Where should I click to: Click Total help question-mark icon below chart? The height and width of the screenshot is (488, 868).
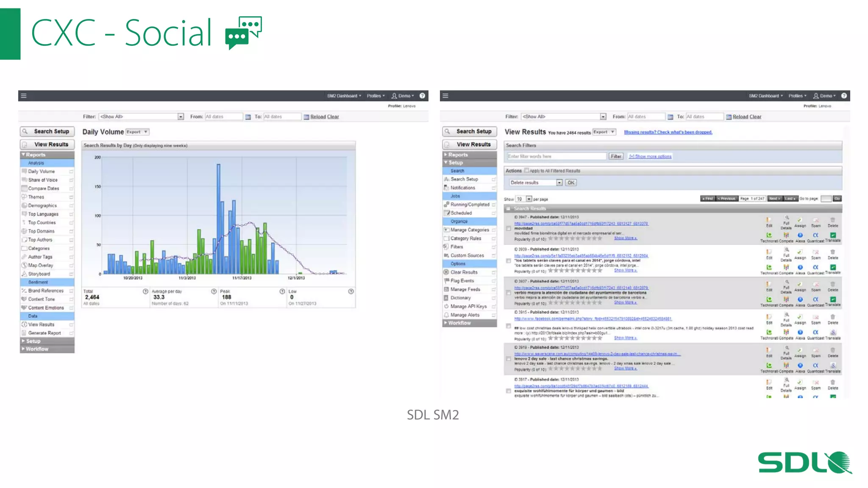[x=145, y=291]
